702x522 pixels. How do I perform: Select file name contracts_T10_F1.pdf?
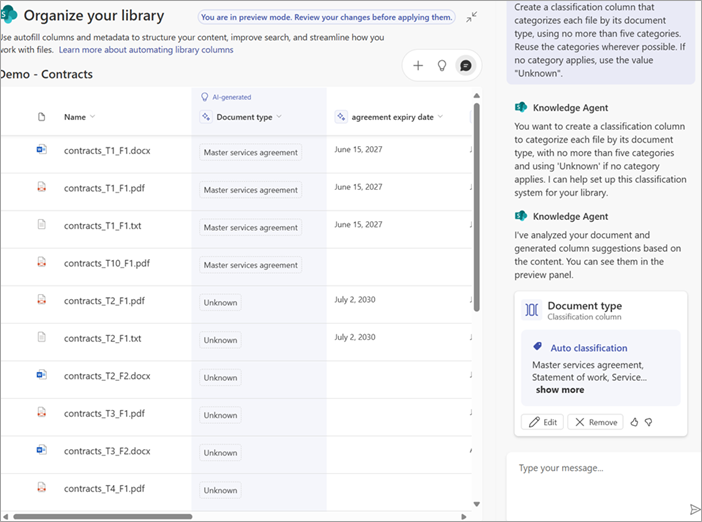click(x=107, y=264)
